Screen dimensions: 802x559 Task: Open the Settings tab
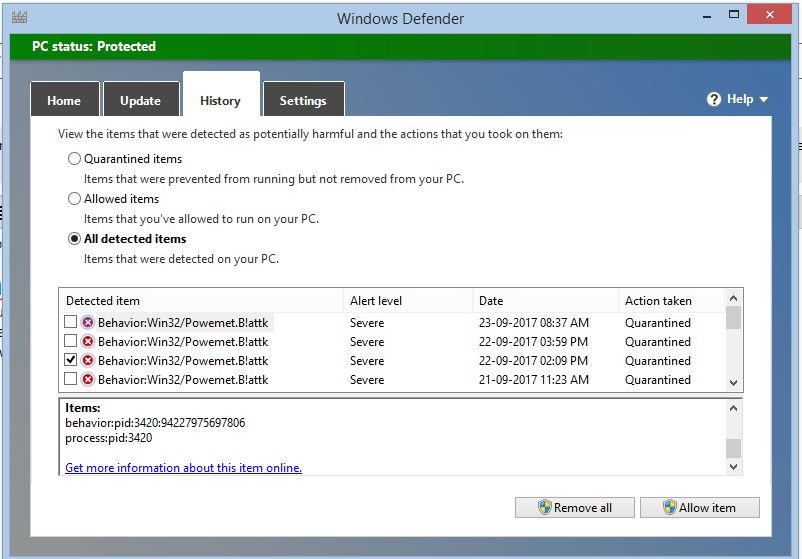pos(303,100)
